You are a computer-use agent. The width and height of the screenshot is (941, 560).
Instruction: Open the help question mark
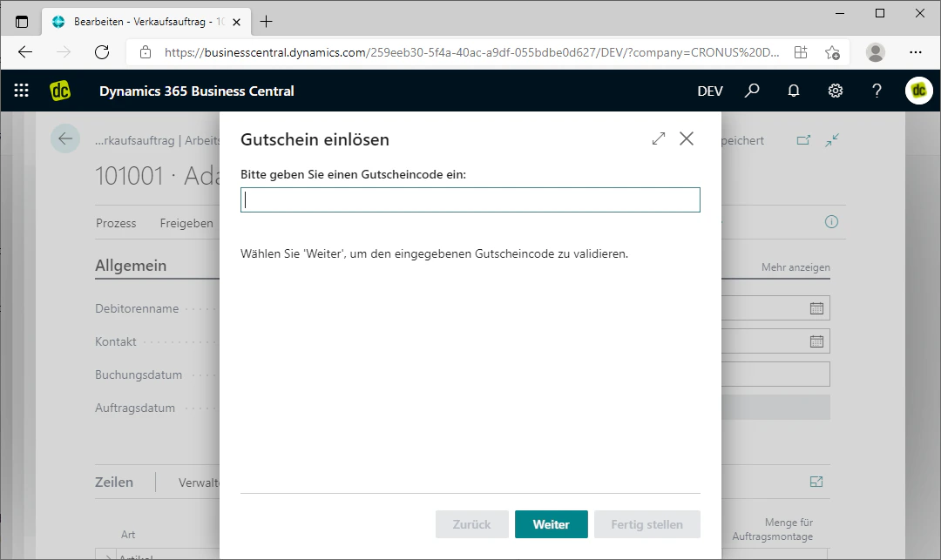click(877, 91)
